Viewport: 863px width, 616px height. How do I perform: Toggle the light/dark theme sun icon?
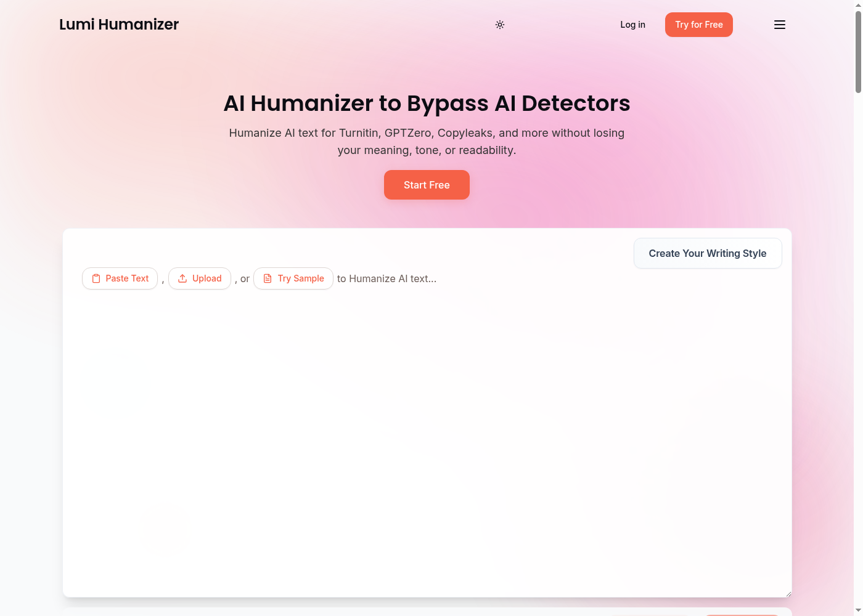[500, 25]
